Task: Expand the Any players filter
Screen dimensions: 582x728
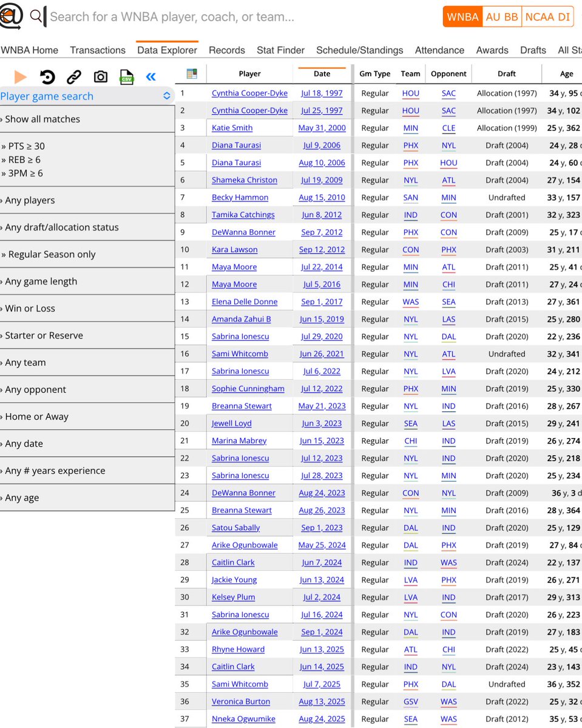Action: click(87, 200)
